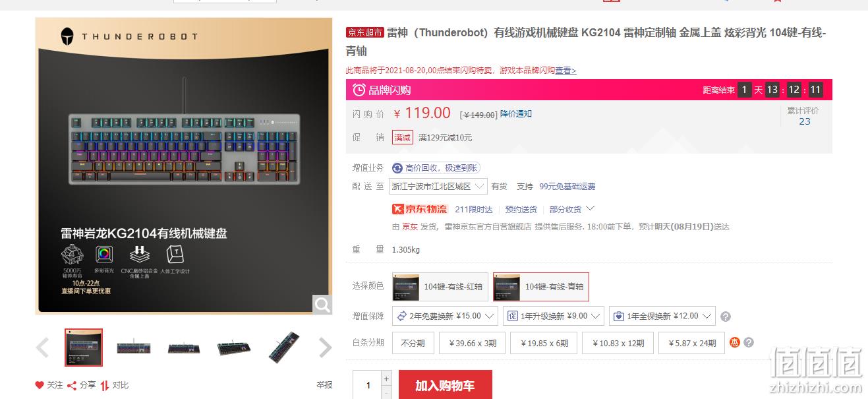This screenshot has height=399, width=868.
Task: Show previous product thumbnails with left arrow
Action: tap(42, 348)
